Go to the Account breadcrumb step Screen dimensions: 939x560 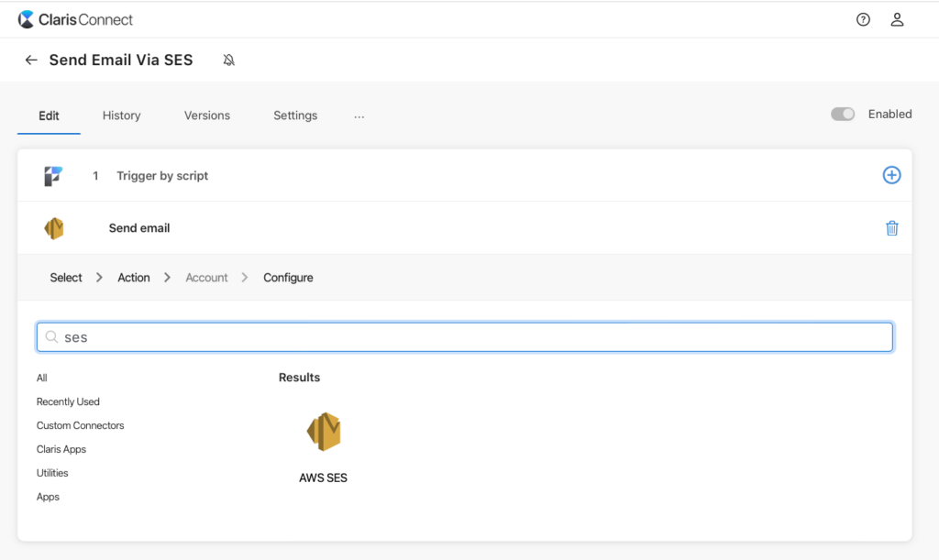[206, 278]
